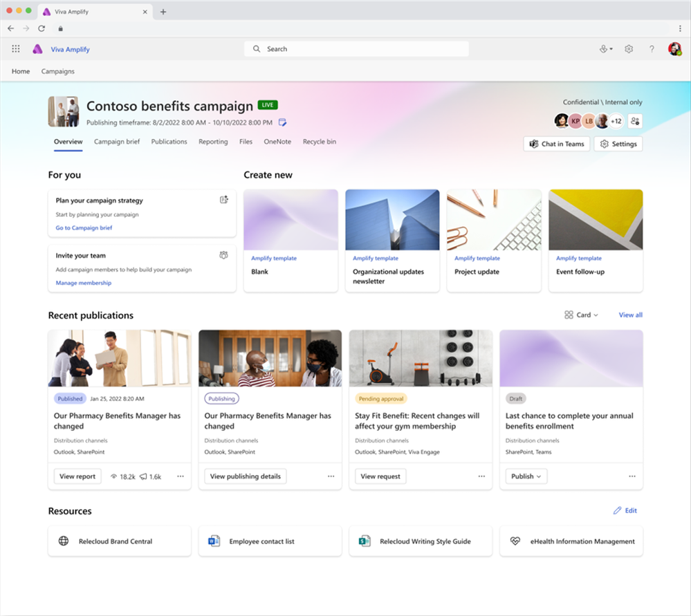Open the app launcher grid icon
691x616 pixels.
pos(16,49)
